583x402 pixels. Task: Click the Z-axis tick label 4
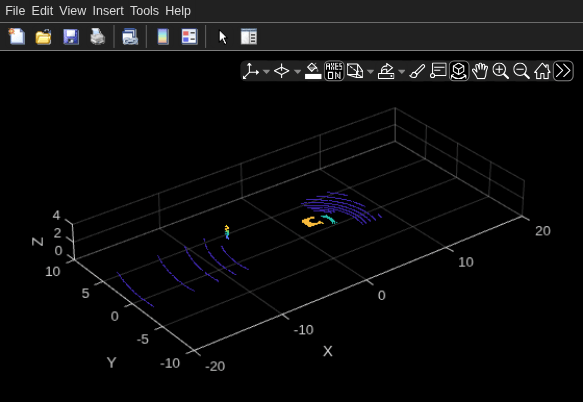tap(56, 215)
